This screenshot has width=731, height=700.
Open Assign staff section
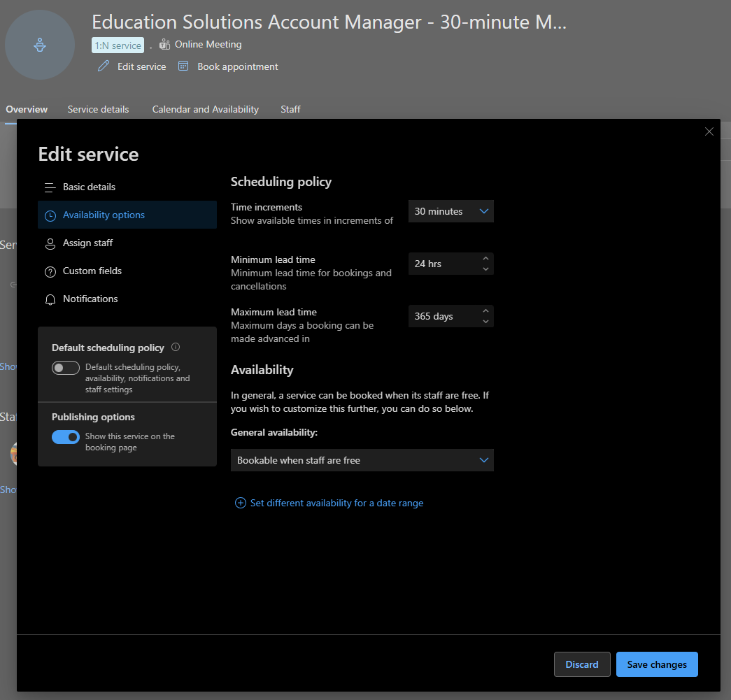(127, 243)
